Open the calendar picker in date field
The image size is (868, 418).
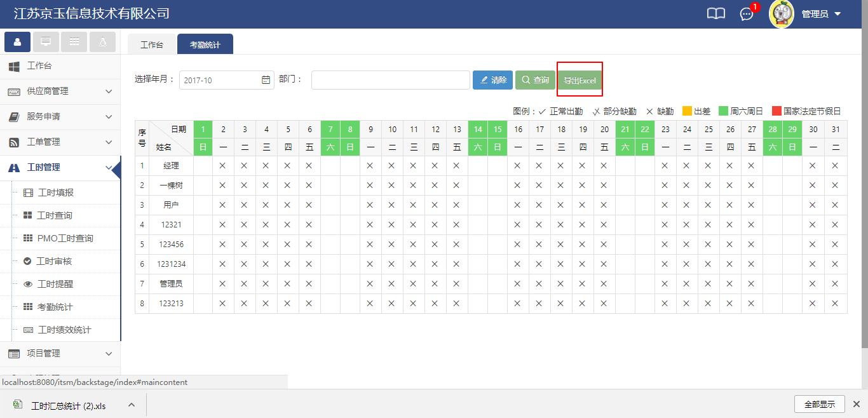point(266,80)
